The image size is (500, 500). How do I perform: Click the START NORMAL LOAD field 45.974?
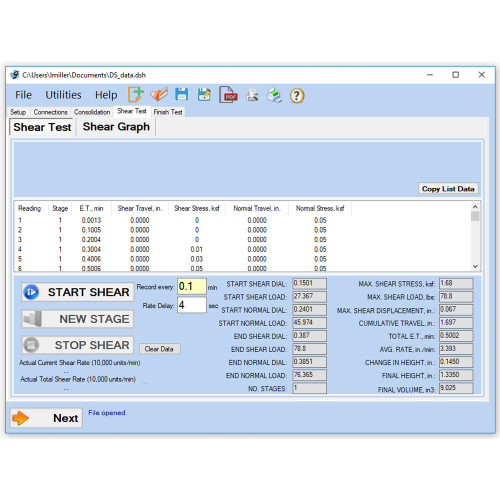(x=309, y=323)
